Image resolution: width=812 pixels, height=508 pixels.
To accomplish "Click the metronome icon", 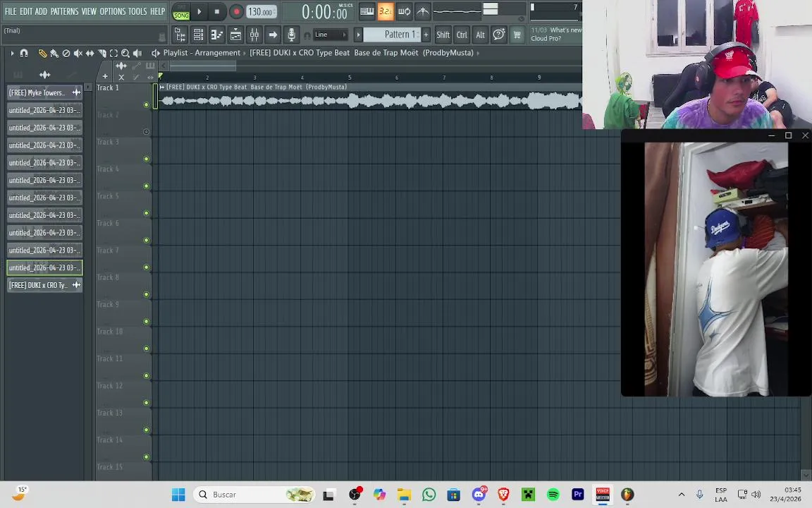I will pos(423,11).
